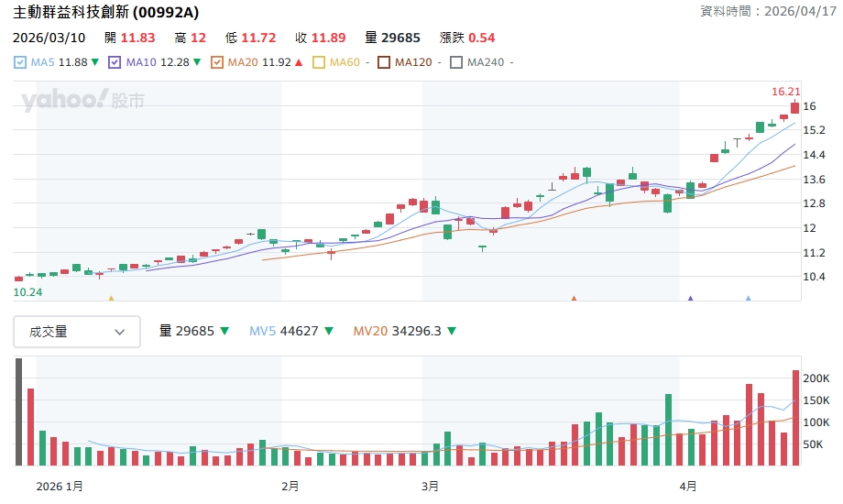Screen dimensions: 843x504
Task: Click the stock title 主動群益科技創新 (00992A)
Action: point(105,12)
